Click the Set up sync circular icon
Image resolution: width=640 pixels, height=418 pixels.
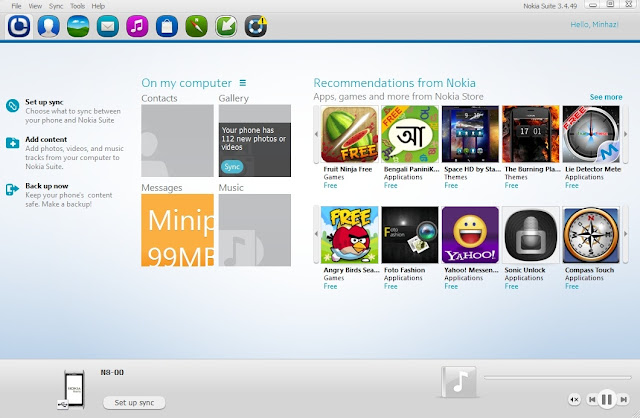[x=13, y=106]
